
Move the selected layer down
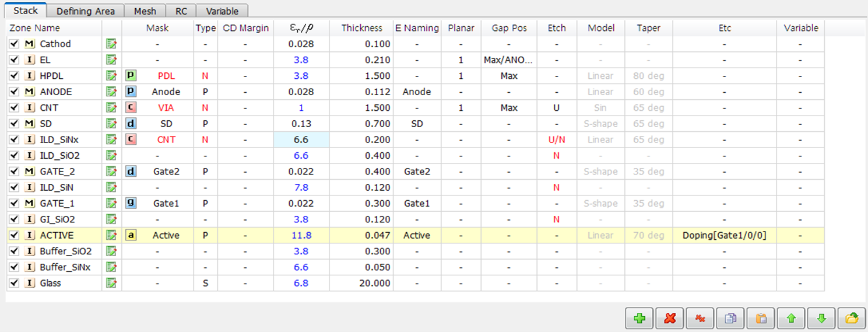(821, 319)
